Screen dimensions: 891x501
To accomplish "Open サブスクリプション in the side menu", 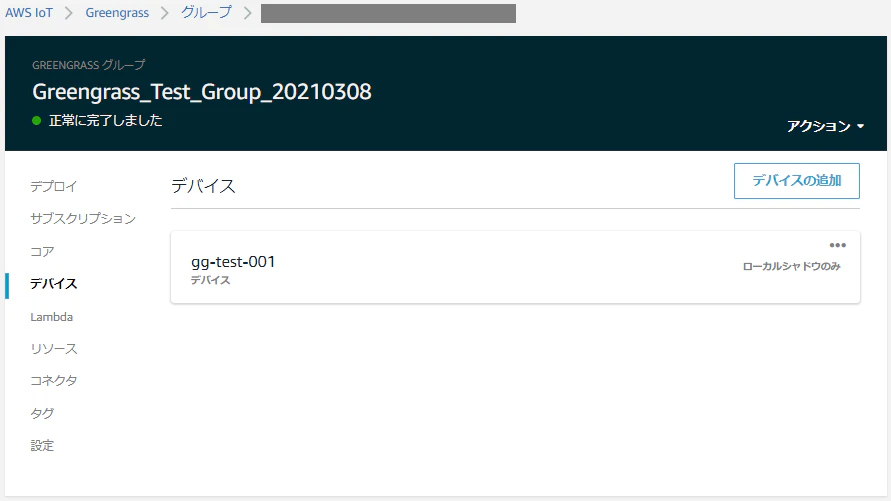I will click(83, 219).
